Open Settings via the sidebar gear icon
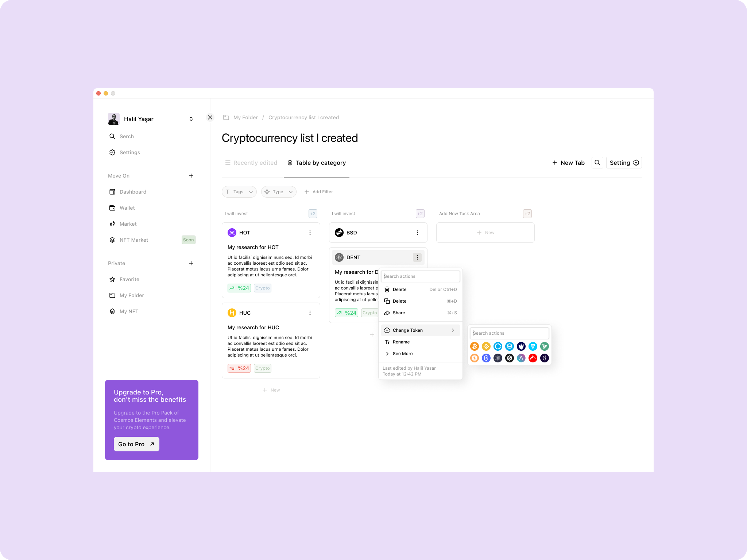This screenshot has width=747, height=560. click(113, 152)
